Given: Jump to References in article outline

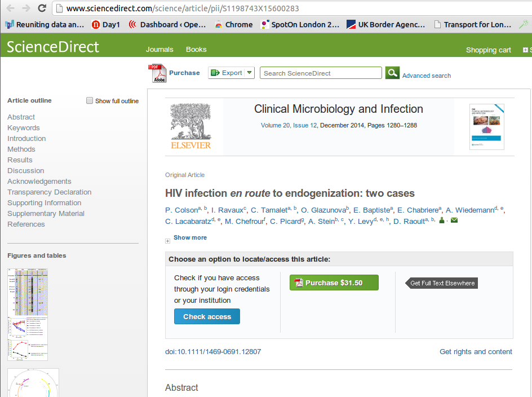Looking at the screenshot, I should (26, 224).
